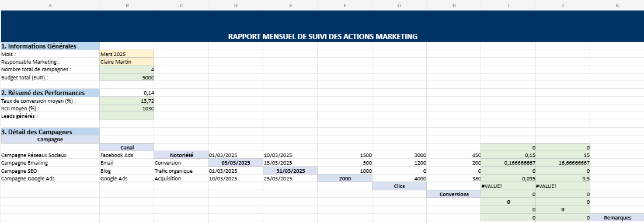Select the budget value '5000' cell
The width and height of the screenshot is (644, 223).
click(127, 77)
